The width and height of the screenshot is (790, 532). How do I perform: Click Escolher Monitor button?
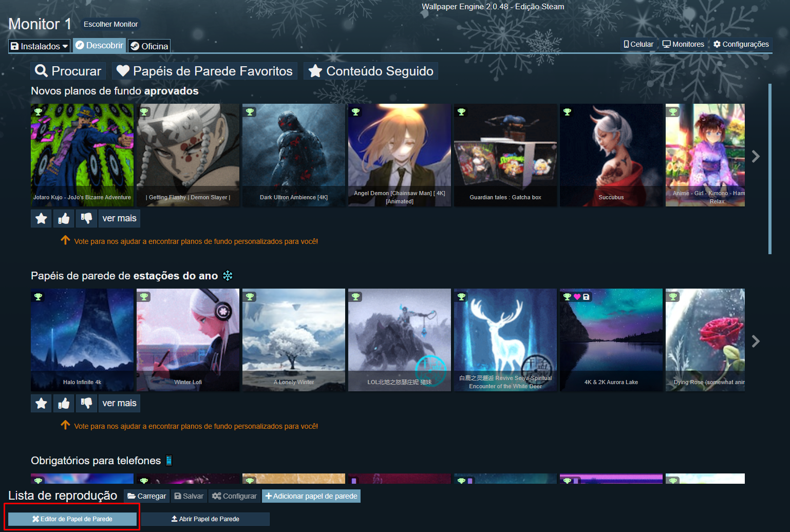(110, 24)
